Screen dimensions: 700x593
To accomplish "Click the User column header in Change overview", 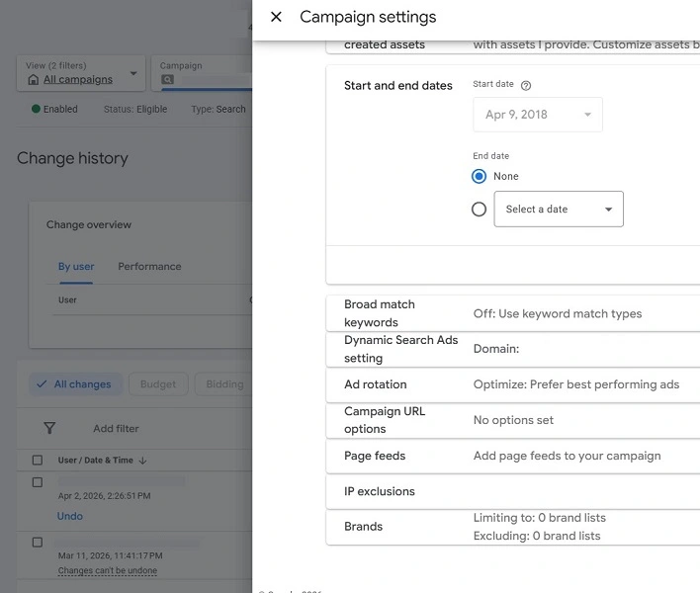I will tap(67, 299).
